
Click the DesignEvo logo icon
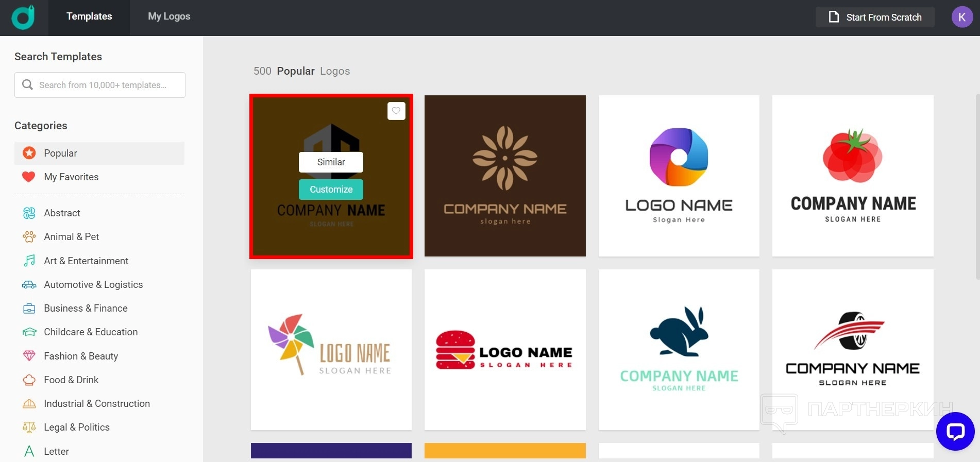(23, 18)
